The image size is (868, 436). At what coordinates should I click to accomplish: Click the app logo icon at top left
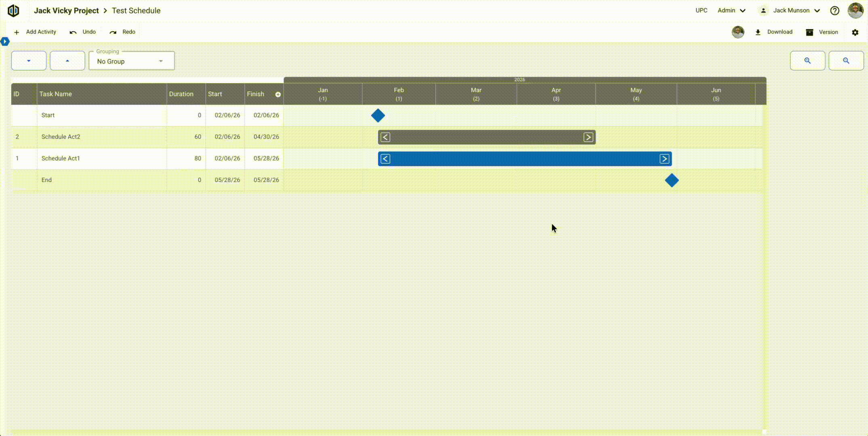[13, 10]
